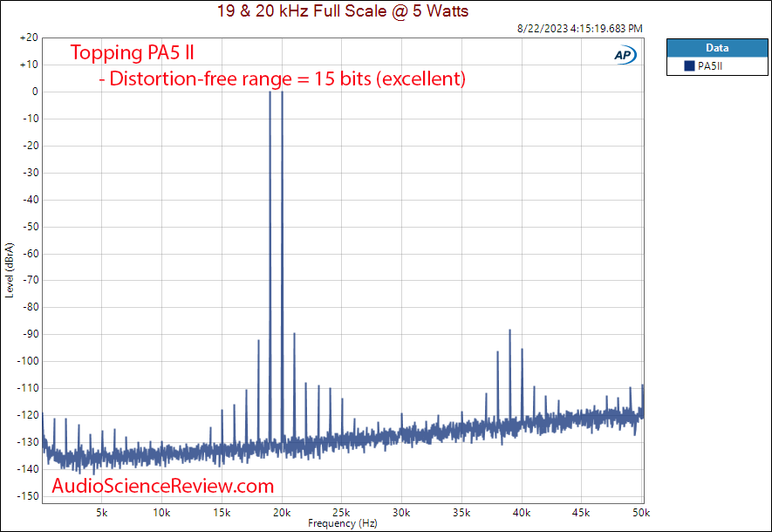Click the -130 level axis label
Image resolution: width=772 pixels, height=532 pixels.
(x=28, y=442)
